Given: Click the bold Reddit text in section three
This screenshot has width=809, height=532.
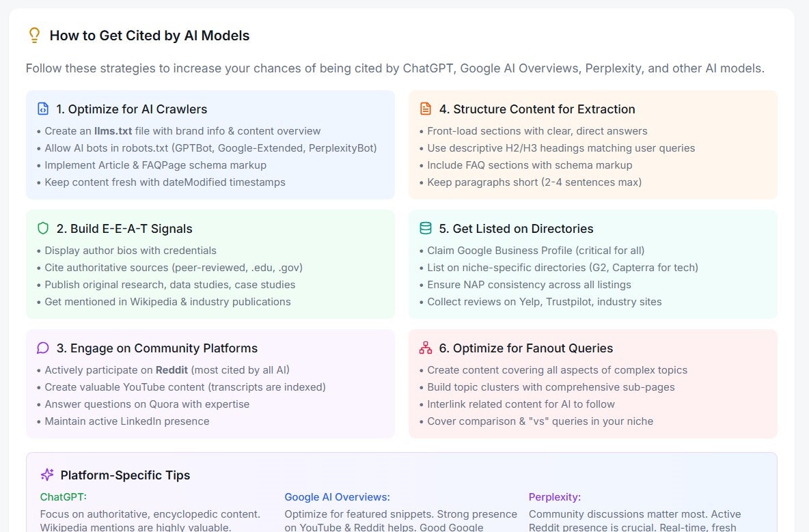Looking at the screenshot, I should pyautogui.click(x=172, y=370).
